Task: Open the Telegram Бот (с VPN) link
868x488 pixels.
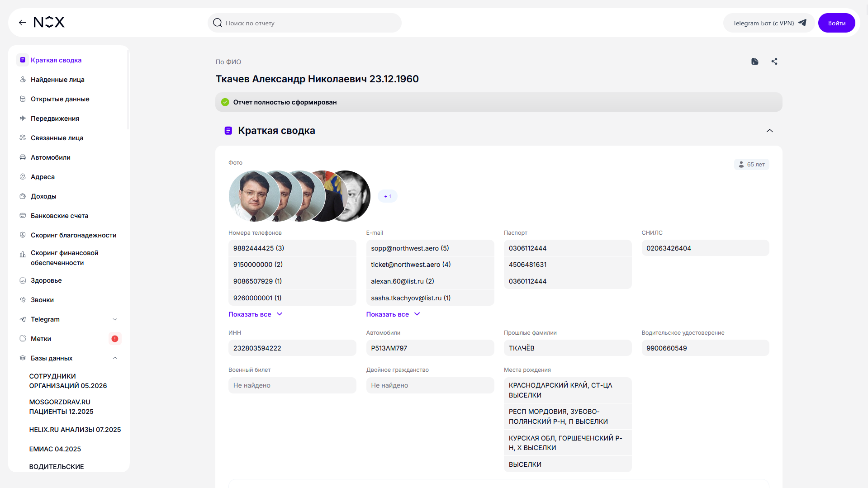Action: pyautogui.click(x=769, y=23)
